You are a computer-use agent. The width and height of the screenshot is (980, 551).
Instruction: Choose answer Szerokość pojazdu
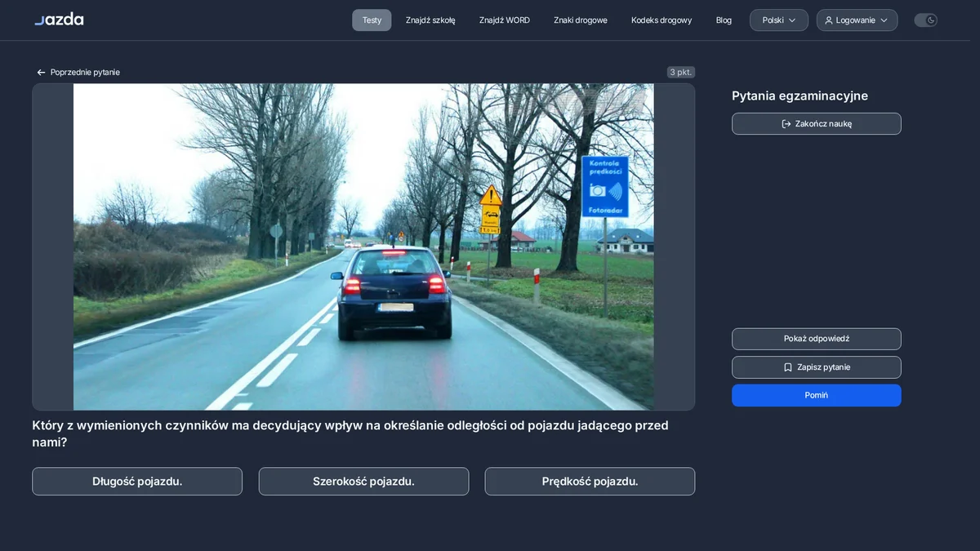point(363,482)
